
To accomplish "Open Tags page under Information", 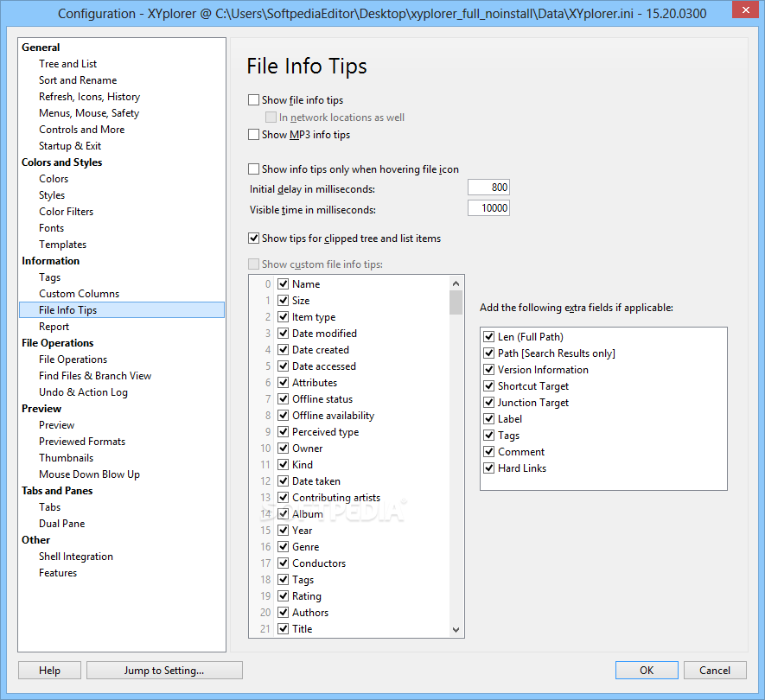I will [x=50, y=277].
